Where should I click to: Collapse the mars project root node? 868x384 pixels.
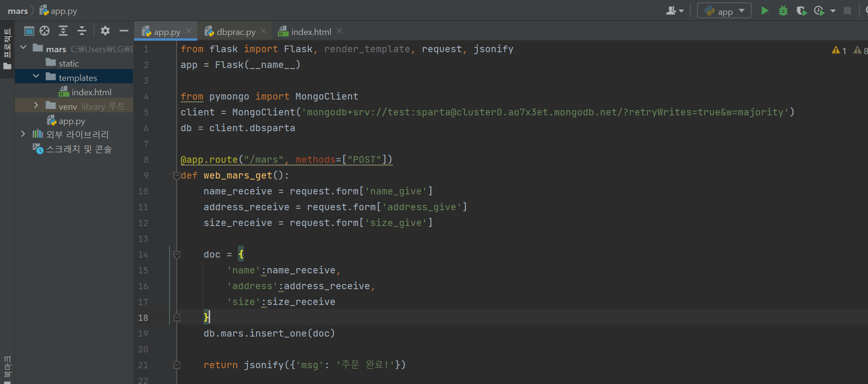tap(23, 48)
